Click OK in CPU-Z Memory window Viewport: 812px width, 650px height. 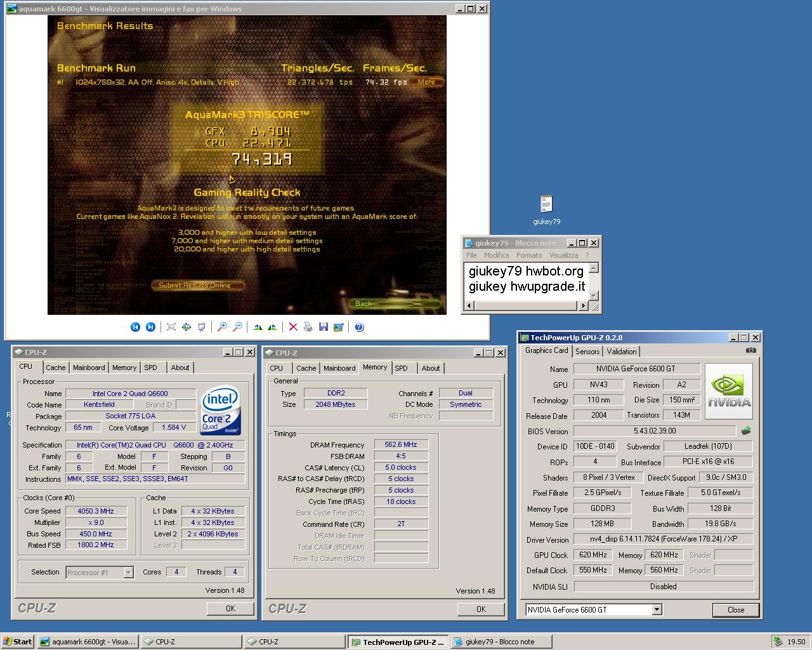[481, 609]
